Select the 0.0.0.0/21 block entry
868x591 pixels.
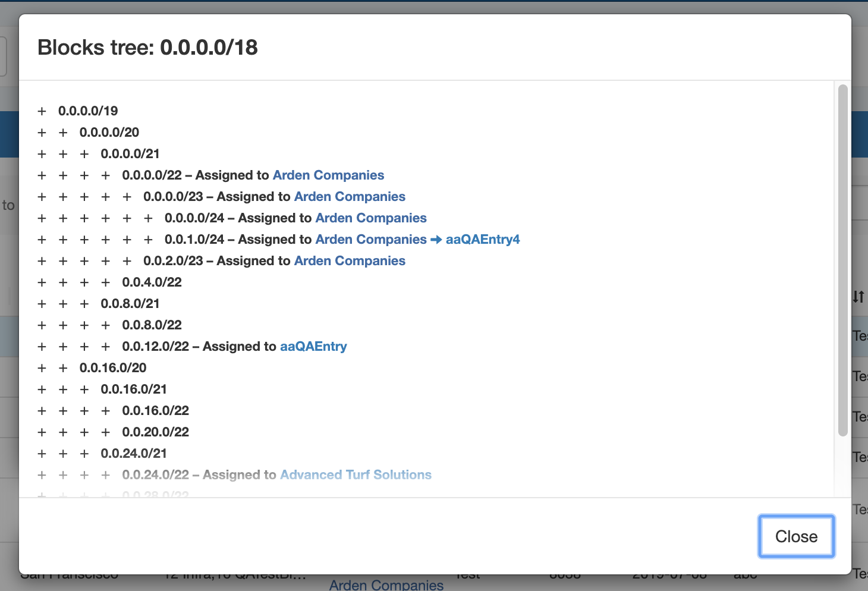click(130, 154)
